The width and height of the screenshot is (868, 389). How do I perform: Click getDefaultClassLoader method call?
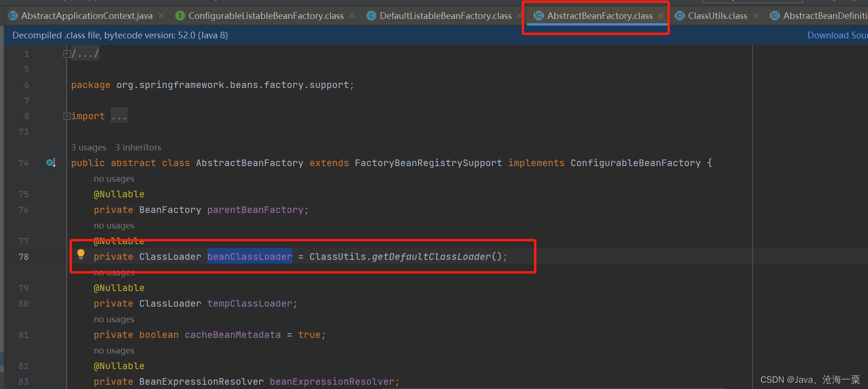[x=431, y=256]
